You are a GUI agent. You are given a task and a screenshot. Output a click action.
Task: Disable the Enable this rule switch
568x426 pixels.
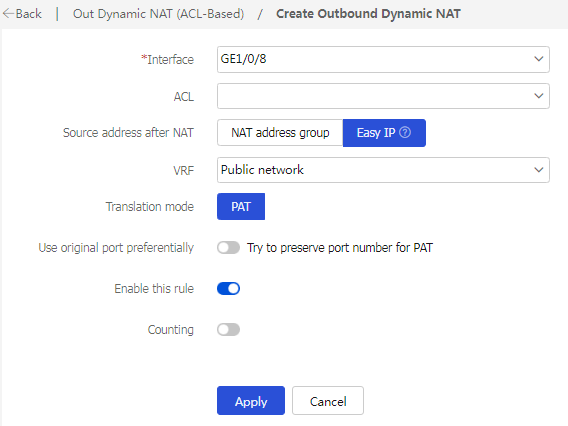tap(229, 289)
